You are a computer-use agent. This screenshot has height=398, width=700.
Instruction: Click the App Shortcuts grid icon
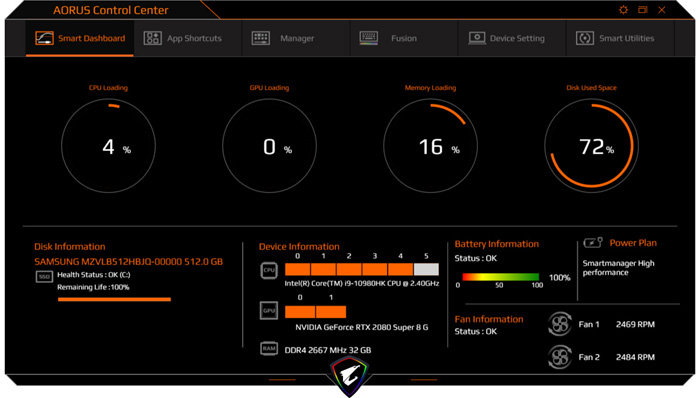tap(152, 38)
